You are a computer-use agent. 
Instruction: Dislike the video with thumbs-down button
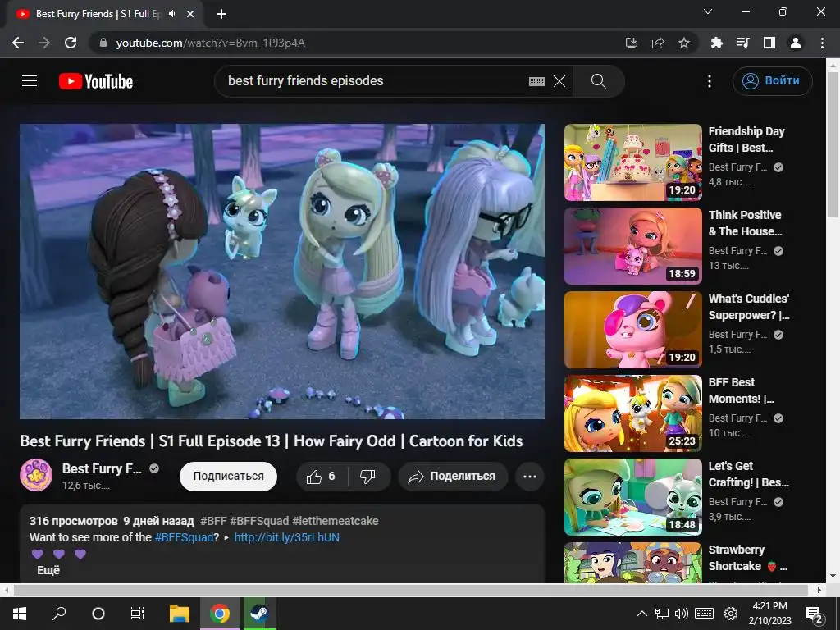(368, 477)
